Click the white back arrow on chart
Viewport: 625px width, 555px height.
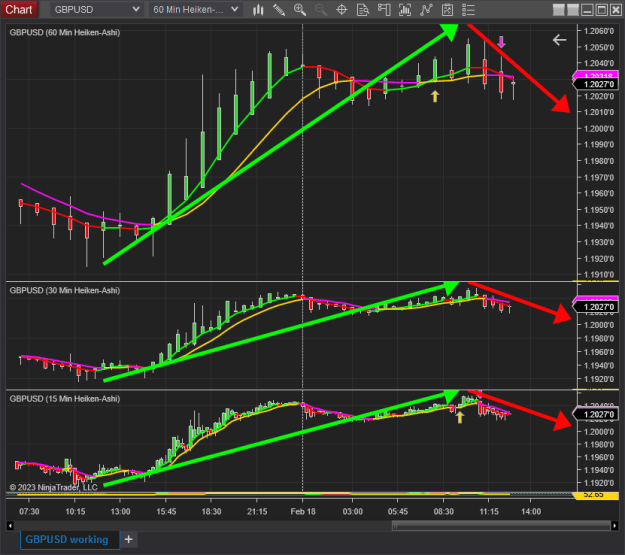(559, 39)
